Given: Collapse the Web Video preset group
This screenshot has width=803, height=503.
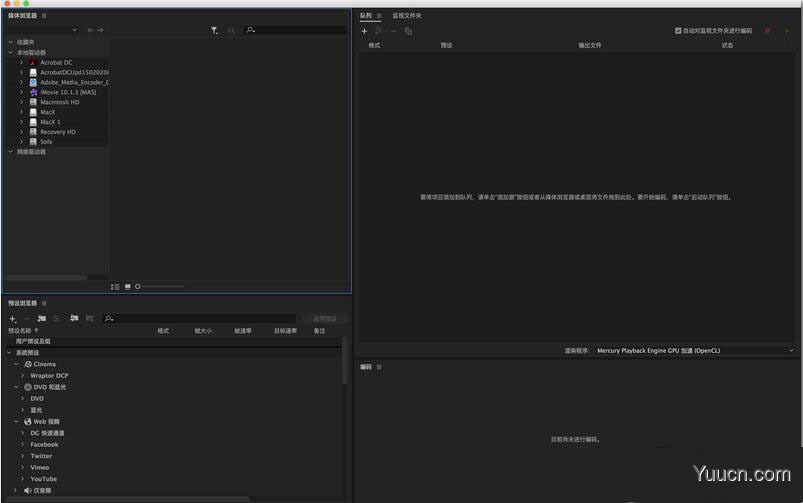Looking at the screenshot, I should click(x=16, y=422).
